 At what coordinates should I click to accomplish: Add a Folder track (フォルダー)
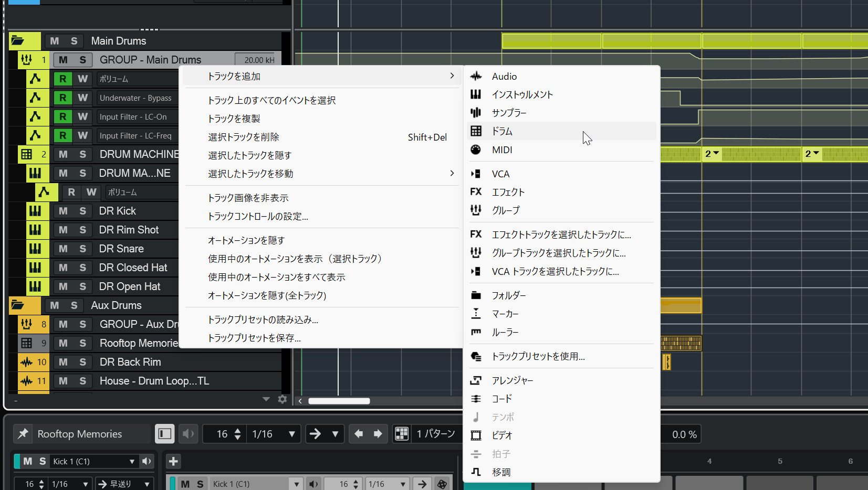561,295
